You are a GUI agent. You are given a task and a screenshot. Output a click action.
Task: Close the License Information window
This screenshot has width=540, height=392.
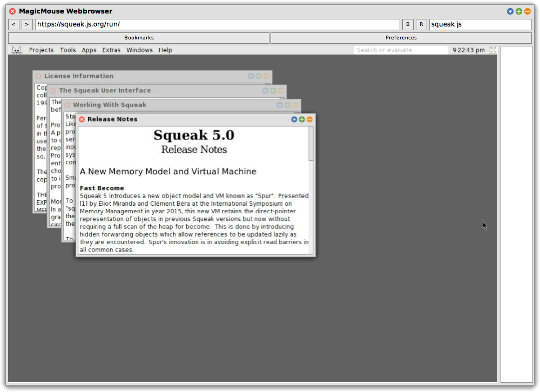coord(38,76)
